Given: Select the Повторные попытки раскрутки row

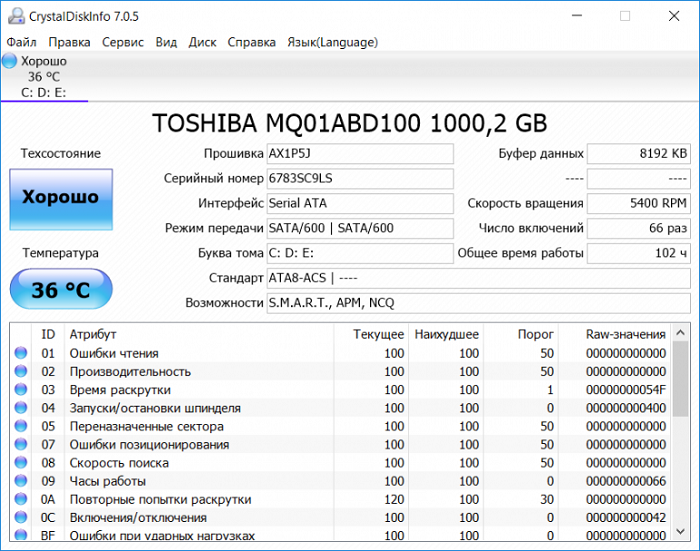Looking at the screenshot, I should click(340, 499).
